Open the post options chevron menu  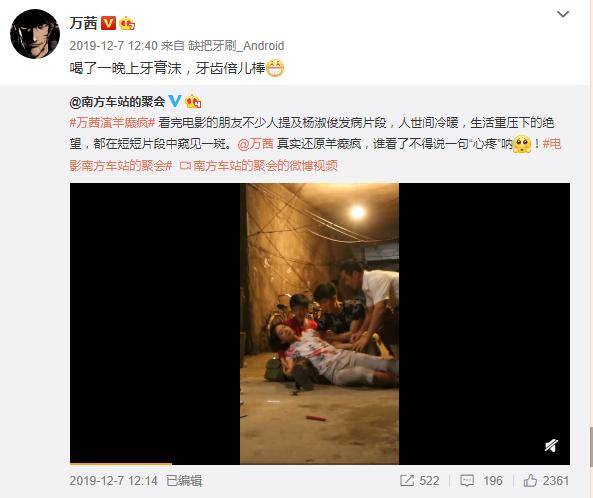click(563, 14)
